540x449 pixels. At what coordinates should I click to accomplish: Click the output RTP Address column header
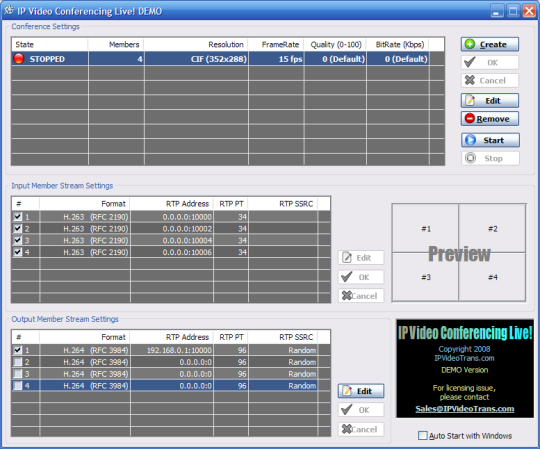172,337
